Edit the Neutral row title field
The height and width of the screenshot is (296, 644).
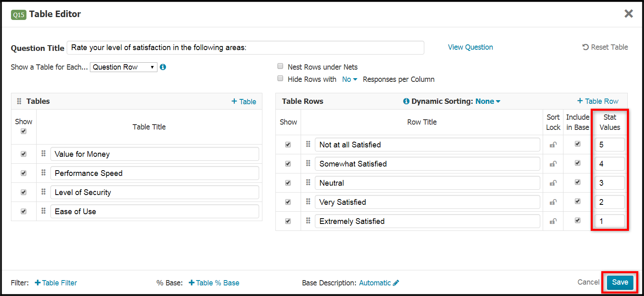pos(428,183)
